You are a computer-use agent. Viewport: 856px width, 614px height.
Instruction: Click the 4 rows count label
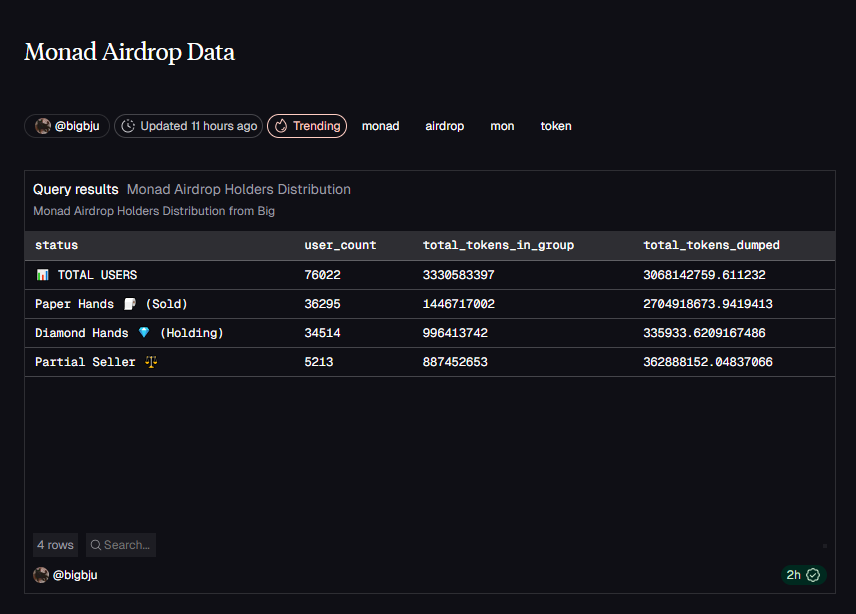55,545
